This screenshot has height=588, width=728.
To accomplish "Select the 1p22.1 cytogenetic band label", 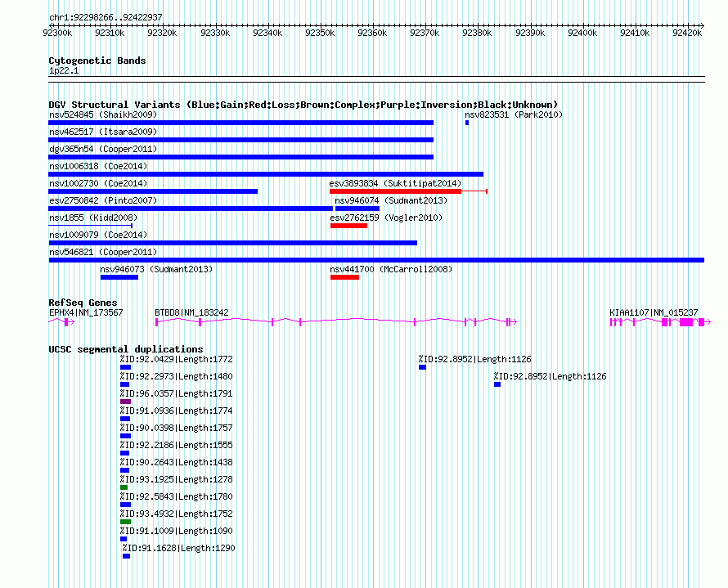I will point(64,70).
